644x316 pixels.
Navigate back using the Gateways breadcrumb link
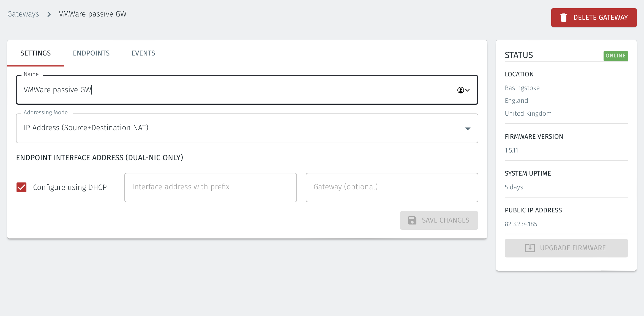click(x=23, y=14)
